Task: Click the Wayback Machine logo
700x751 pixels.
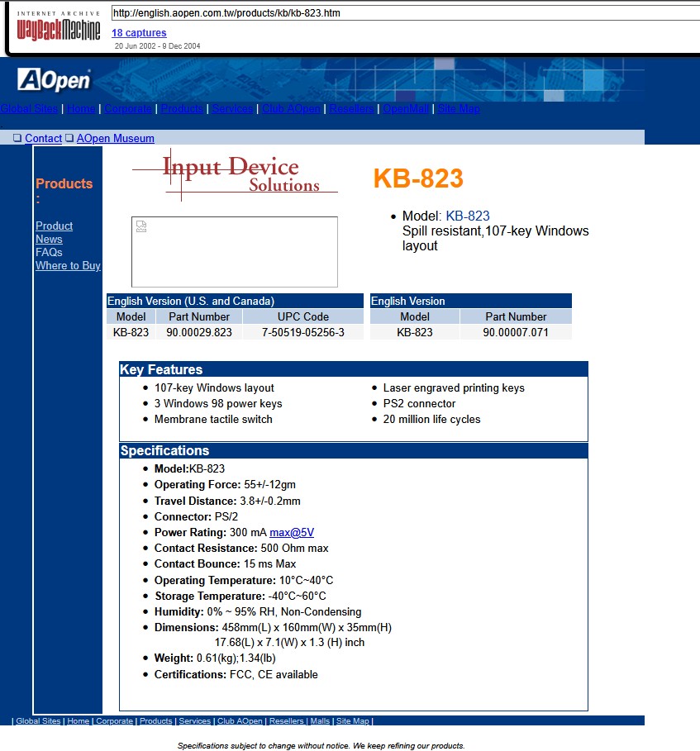Action: point(58,27)
